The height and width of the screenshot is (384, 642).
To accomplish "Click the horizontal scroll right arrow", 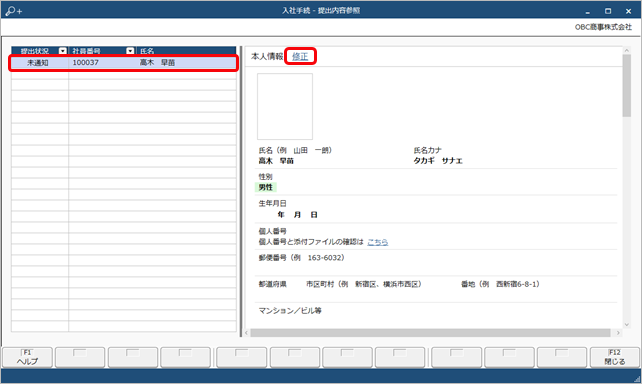I will coord(618,333).
